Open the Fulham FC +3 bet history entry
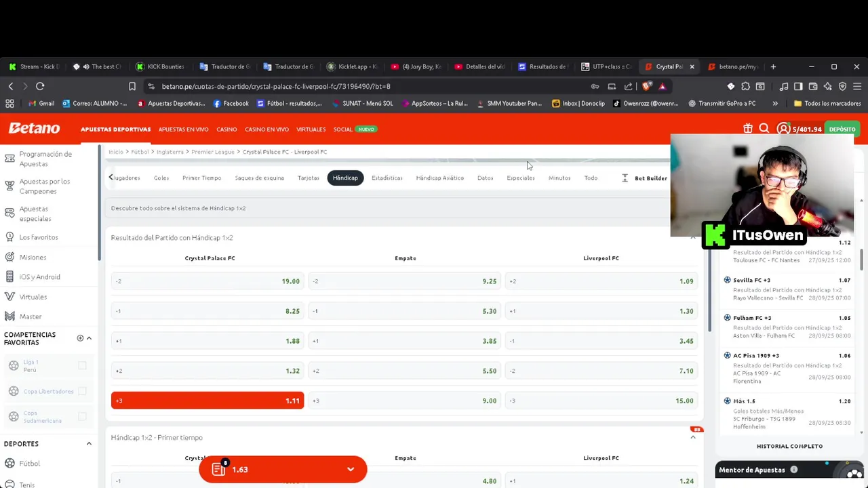The image size is (868, 488). [787, 326]
